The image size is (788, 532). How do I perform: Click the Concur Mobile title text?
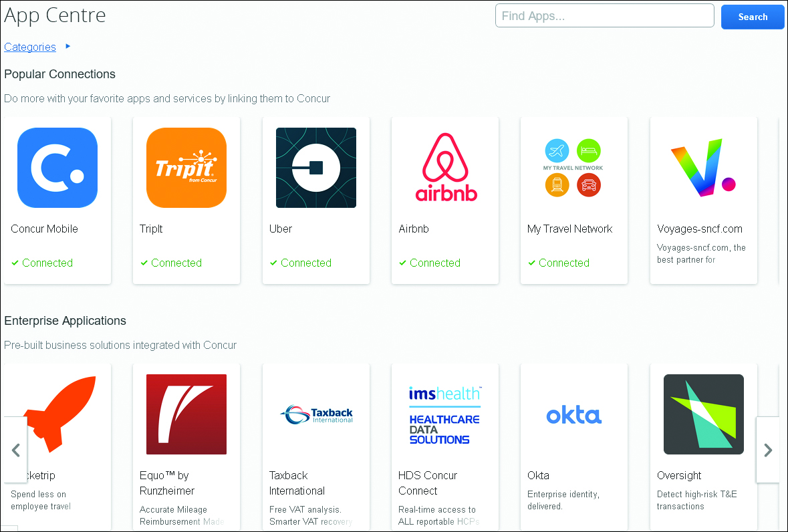pyautogui.click(x=44, y=229)
